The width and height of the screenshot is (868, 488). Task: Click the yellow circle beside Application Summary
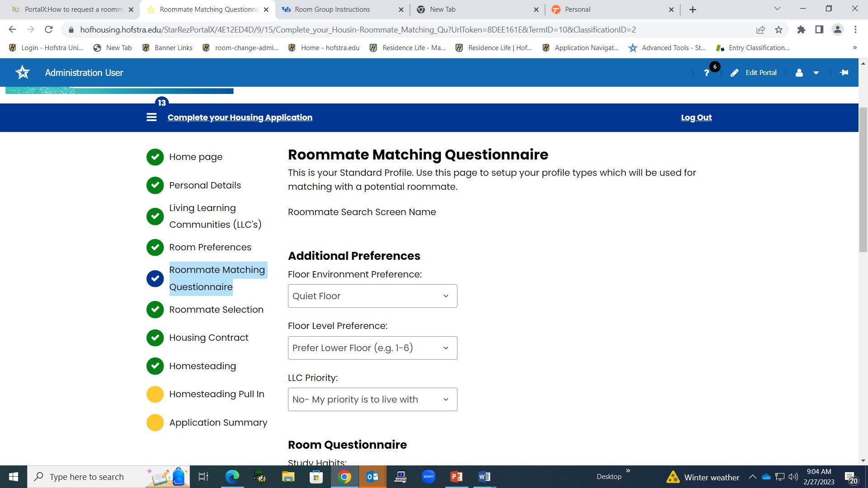tap(155, 422)
